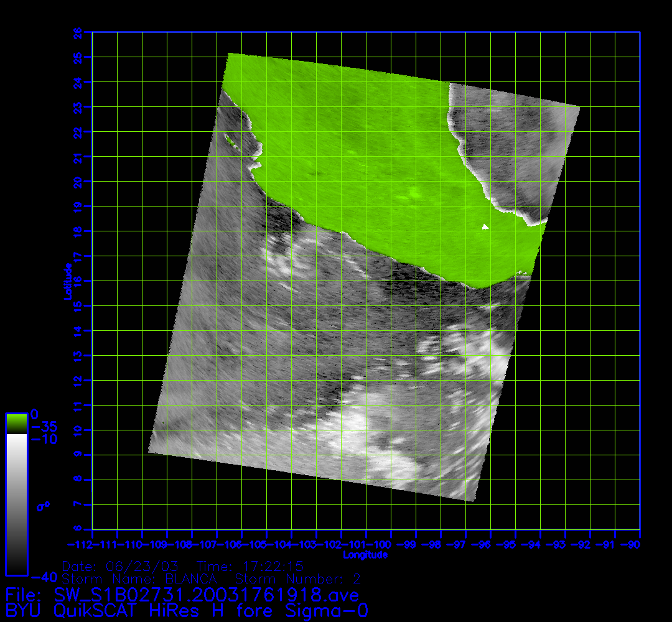Click the grayscale sigma-0 color bar

(16, 504)
